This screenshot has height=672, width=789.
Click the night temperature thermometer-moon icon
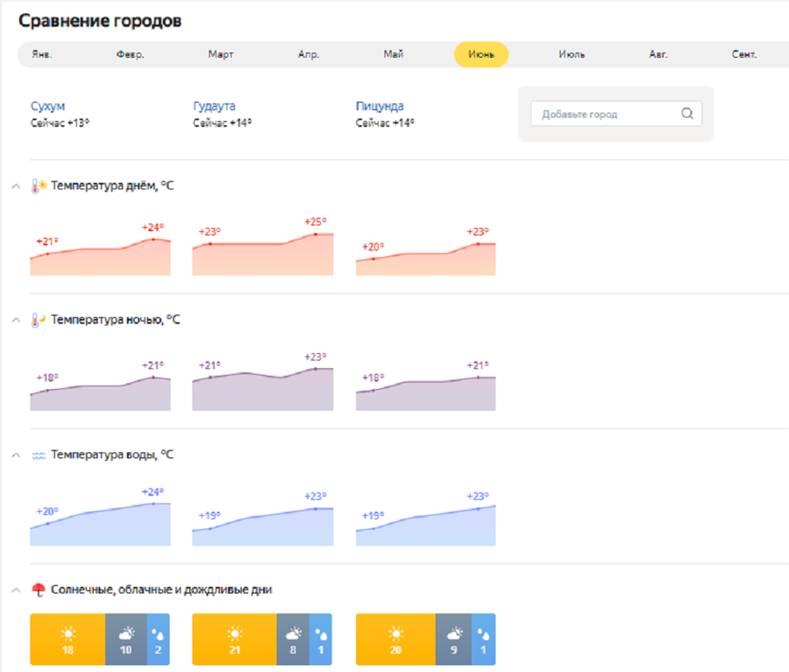pyautogui.click(x=39, y=320)
